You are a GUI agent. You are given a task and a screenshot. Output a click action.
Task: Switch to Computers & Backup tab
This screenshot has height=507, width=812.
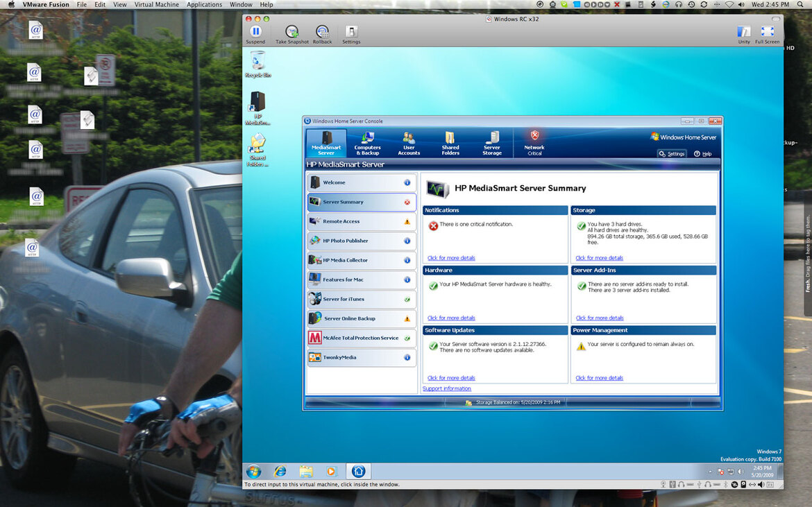(367, 143)
